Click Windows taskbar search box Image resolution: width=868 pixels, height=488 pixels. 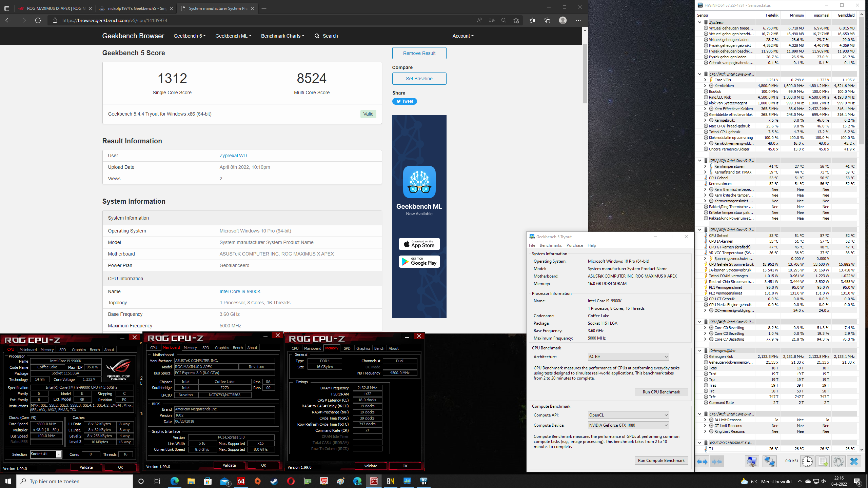coord(75,481)
